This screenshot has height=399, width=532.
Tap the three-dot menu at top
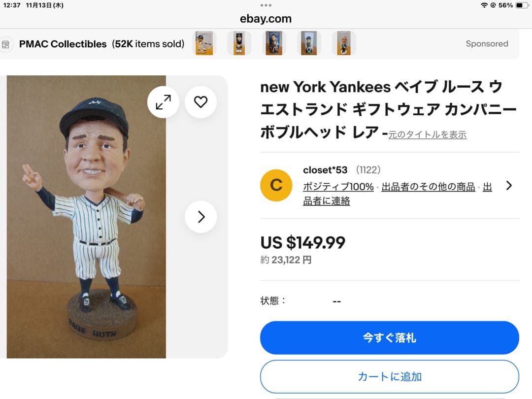click(x=266, y=5)
